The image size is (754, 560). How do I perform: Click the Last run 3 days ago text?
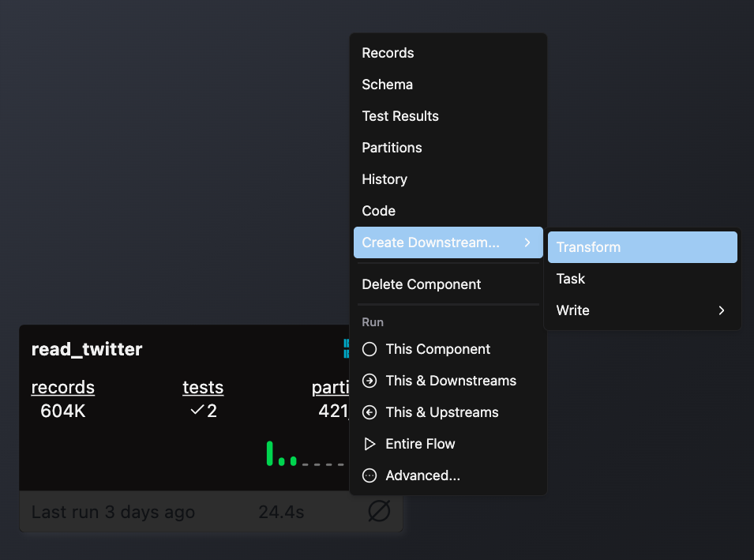point(113,513)
